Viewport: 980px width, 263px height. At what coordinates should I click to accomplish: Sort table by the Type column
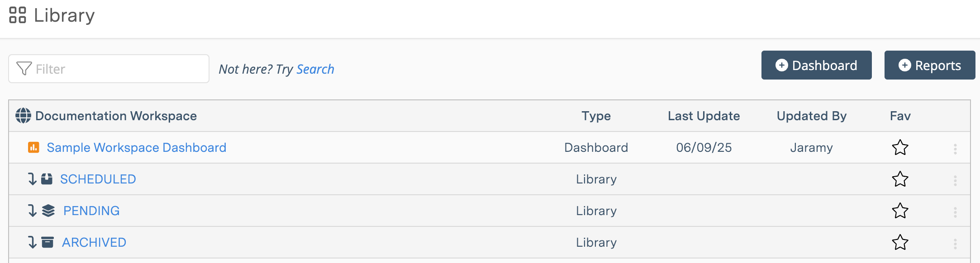595,116
